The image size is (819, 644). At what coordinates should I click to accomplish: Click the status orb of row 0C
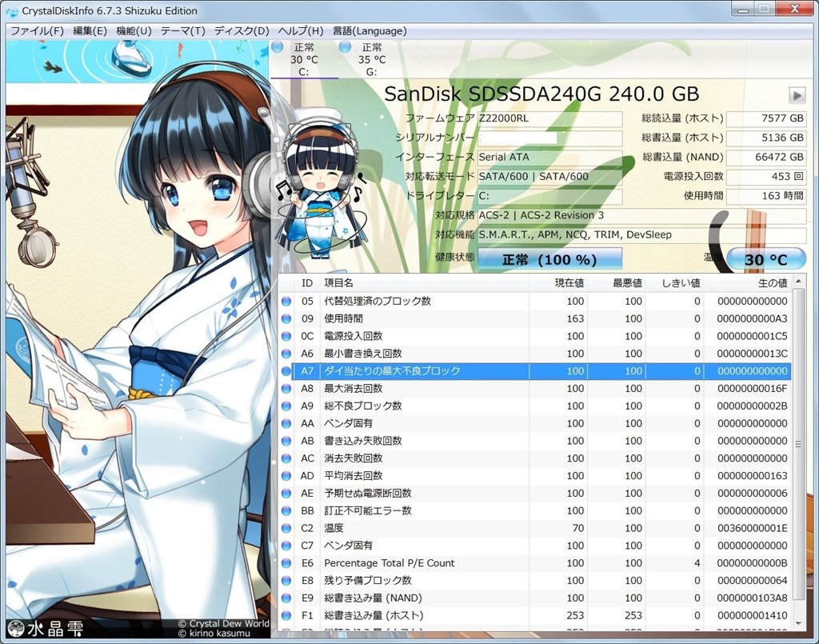point(286,336)
